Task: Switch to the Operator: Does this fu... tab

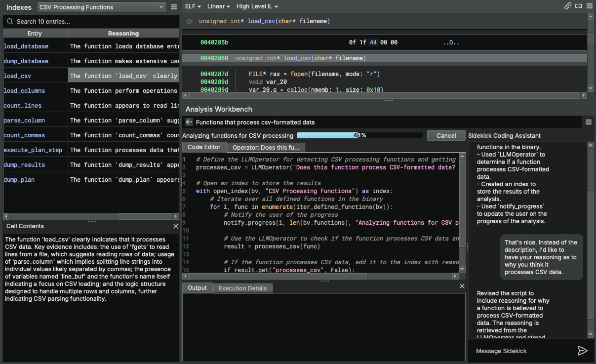Action: (266, 147)
